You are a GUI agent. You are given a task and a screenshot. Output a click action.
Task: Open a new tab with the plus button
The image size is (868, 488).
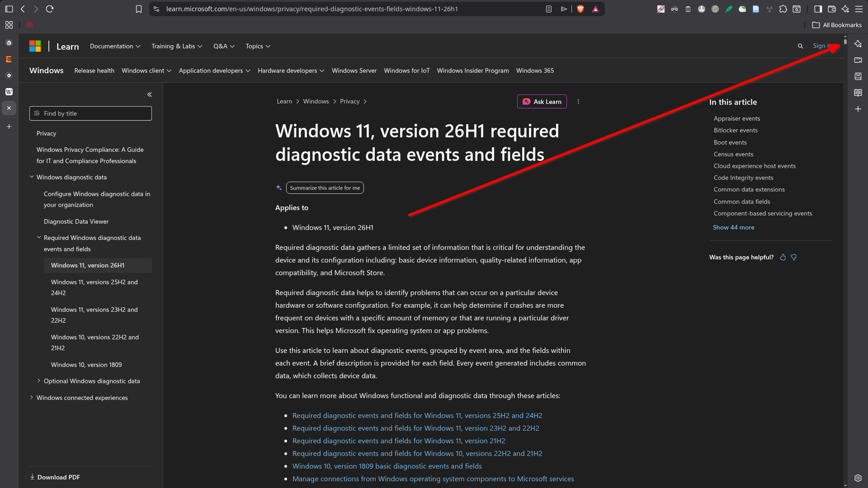tap(9, 126)
